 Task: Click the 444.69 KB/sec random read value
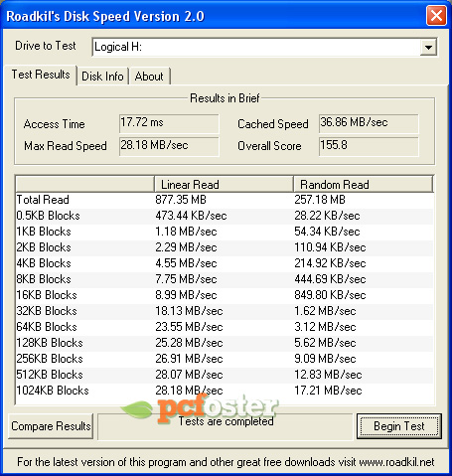(330, 279)
